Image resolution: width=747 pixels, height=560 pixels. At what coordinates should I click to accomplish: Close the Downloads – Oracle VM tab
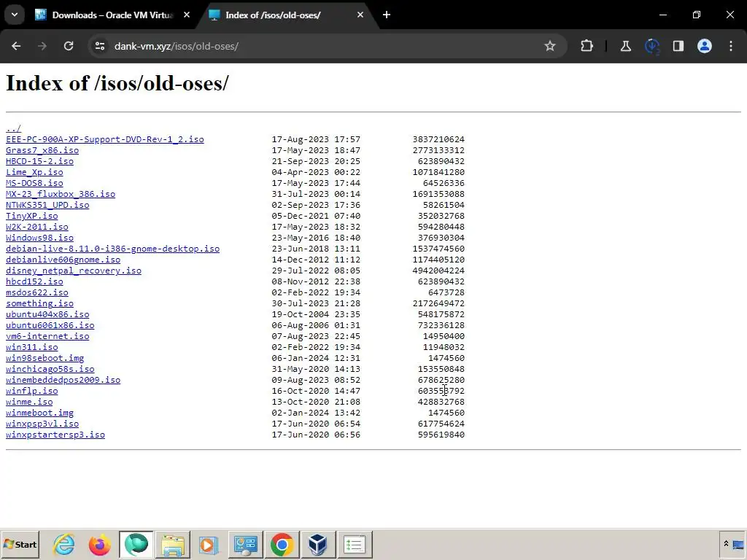click(x=187, y=15)
